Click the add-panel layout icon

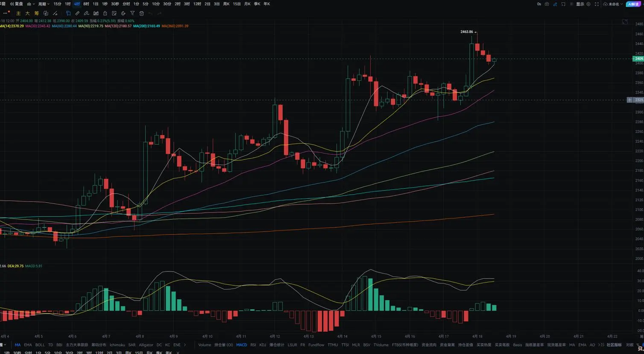[563, 4]
